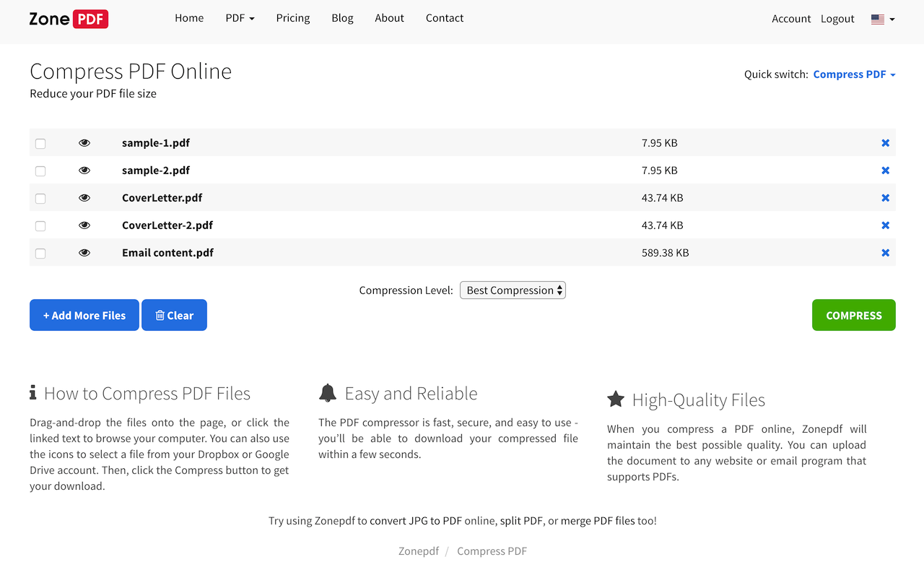Open the Quick switch Compress PDF dropdown
The width and height of the screenshot is (924, 578).
click(854, 74)
